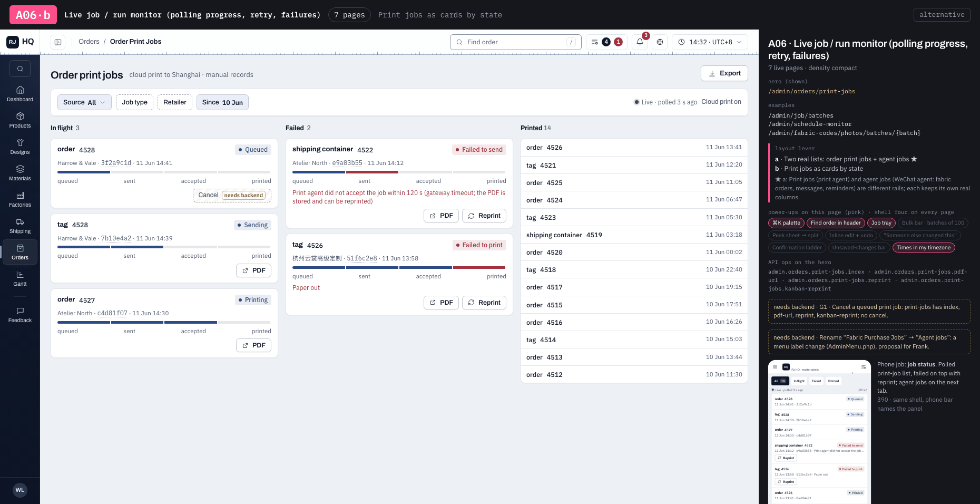Open printed row shipping container 4519
The height and width of the screenshot is (504, 980).
point(634,235)
